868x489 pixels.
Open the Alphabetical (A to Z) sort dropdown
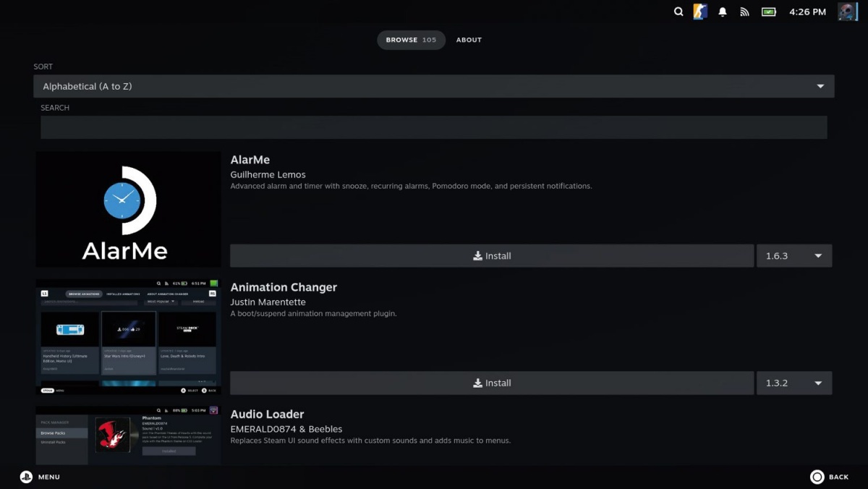(434, 86)
